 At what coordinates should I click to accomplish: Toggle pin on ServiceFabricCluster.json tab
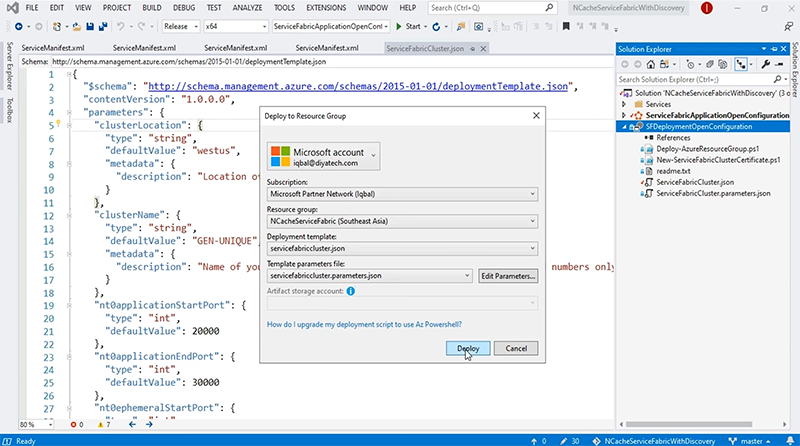pos(472,48)
